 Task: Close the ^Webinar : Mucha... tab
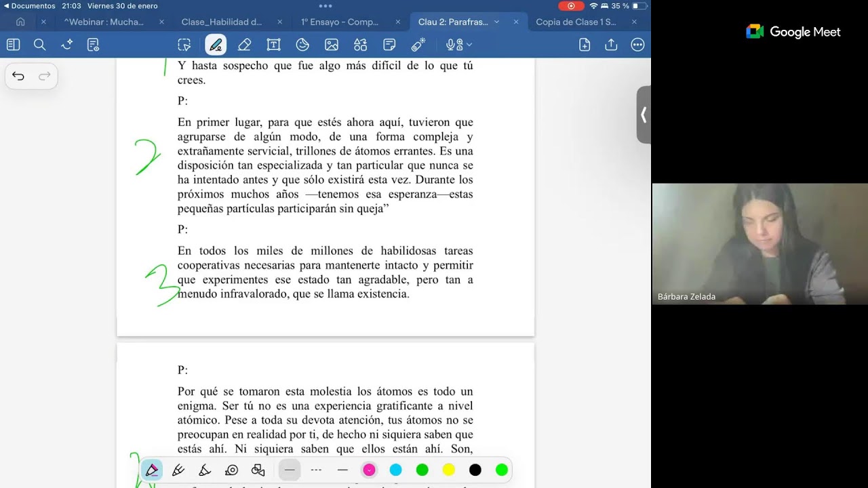[161, 22]
